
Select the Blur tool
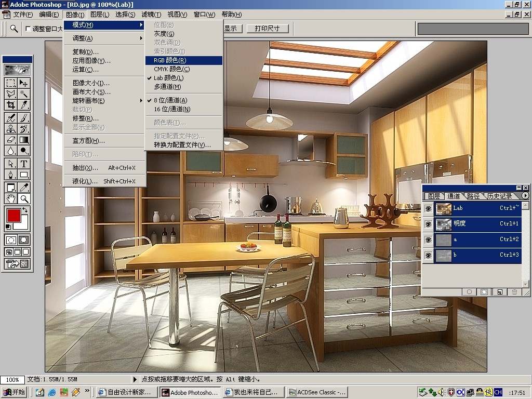11,151
